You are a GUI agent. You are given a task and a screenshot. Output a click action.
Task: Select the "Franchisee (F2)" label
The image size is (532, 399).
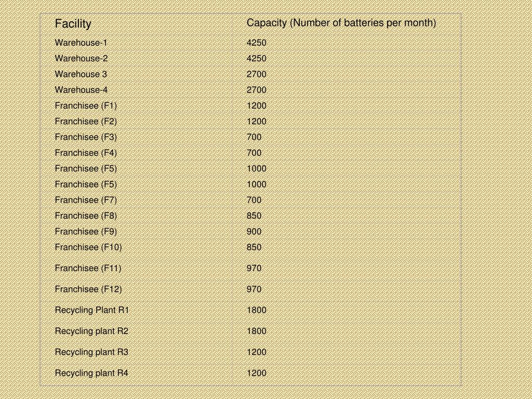(x=86, y=122)
